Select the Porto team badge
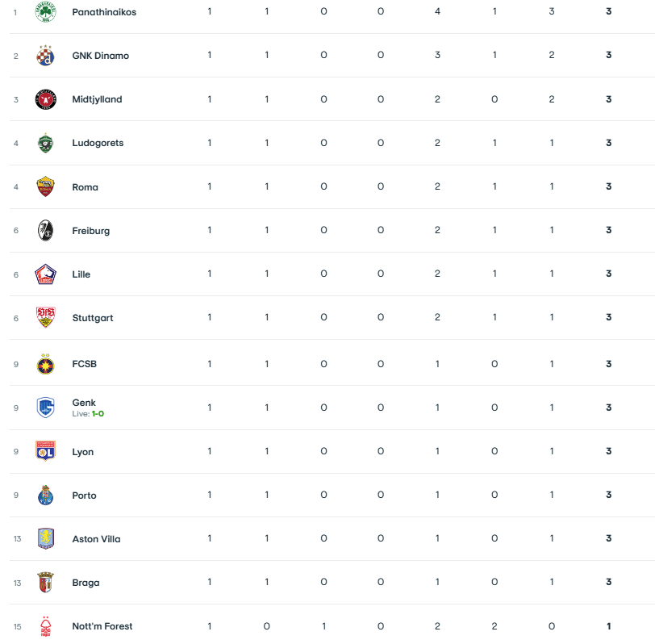Viewport: 655px width, 644px height. point(45,495)
